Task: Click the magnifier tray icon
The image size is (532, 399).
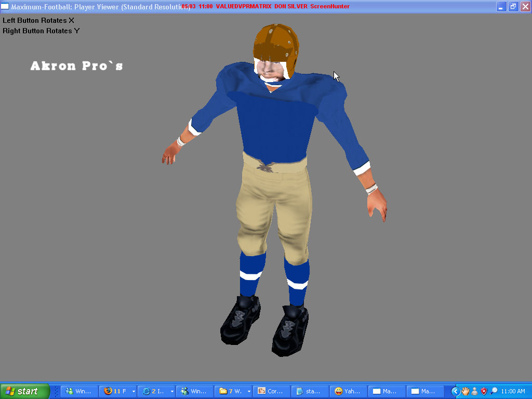Action: [x=494, y=392]
